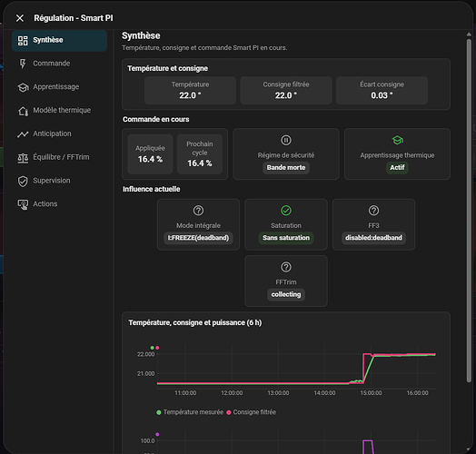Screen dimensions: 476x454
Task: Click the Écart consigne 0.03° tile
Action: (x=382, y=91)
